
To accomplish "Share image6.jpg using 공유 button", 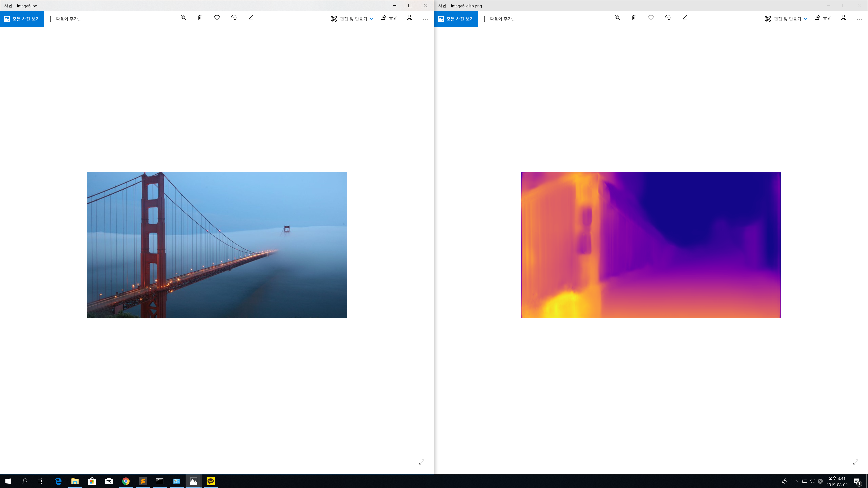I will [x=389, y=18].
